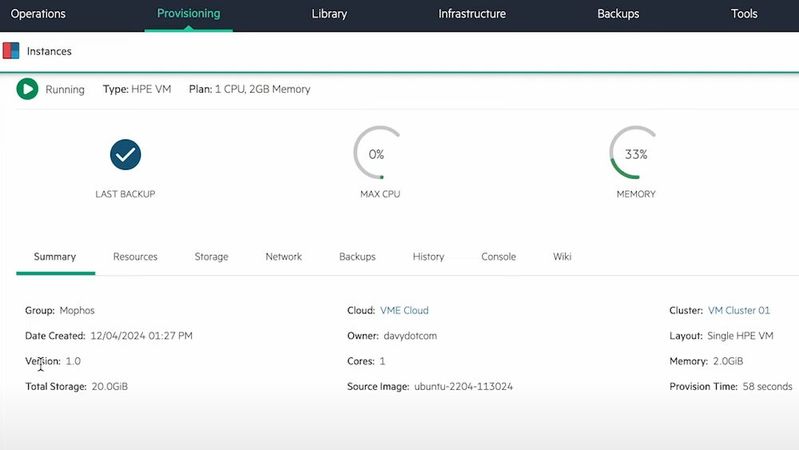Open the Wiki tab
Screen dimensions: 799x450
(562, 257)
